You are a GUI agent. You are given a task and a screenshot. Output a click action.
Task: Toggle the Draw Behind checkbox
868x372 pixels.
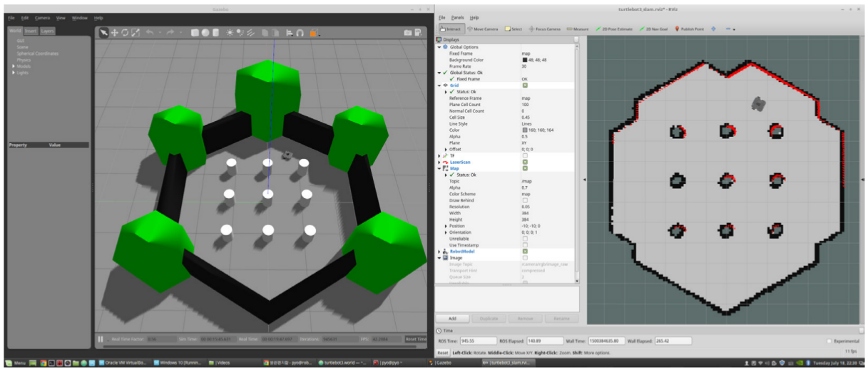[525, 200]
